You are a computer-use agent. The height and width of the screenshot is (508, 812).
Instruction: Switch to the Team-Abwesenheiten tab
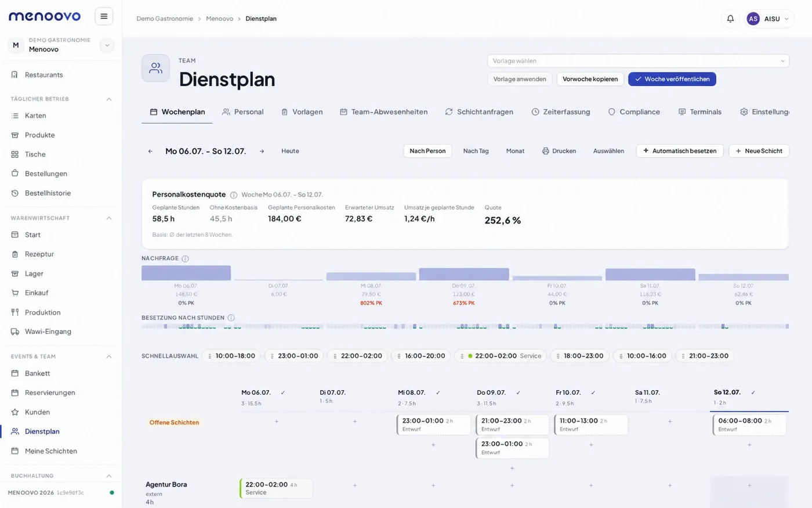(x=383, y=112)
